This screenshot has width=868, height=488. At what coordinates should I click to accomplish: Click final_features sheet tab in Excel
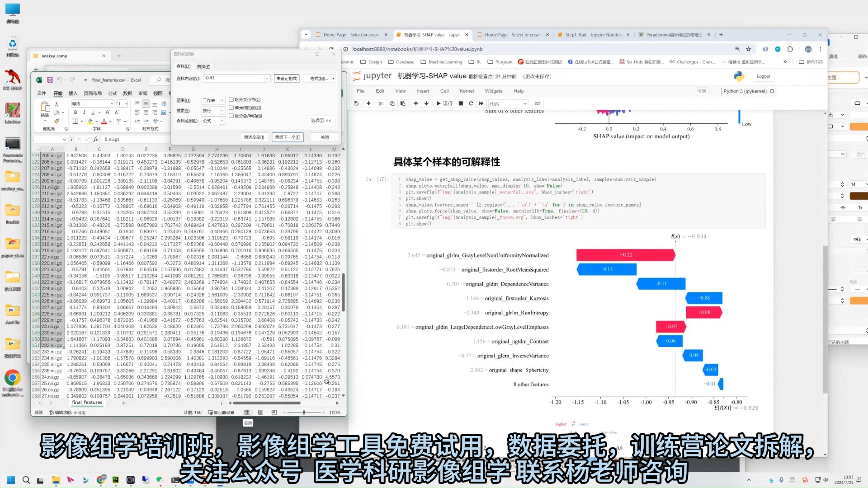point(87,402)
